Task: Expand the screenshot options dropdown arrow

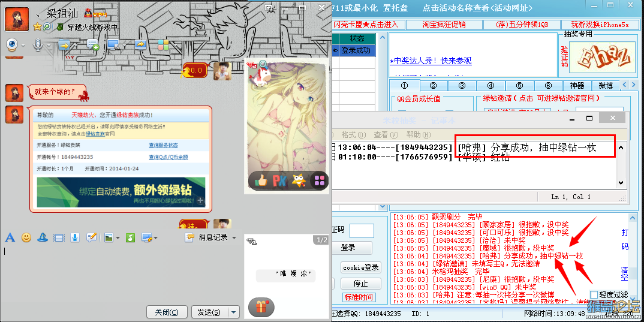Action: point(155,238)
